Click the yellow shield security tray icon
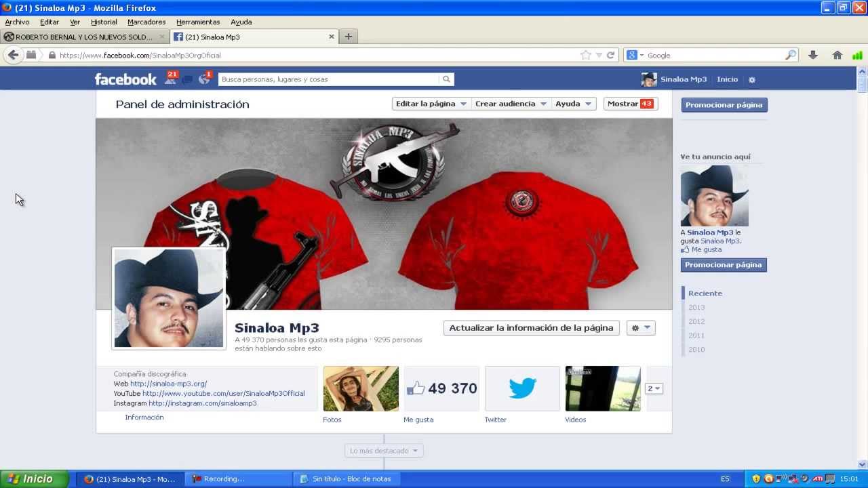This screenshot has width=868, height=488. [756, 479]
